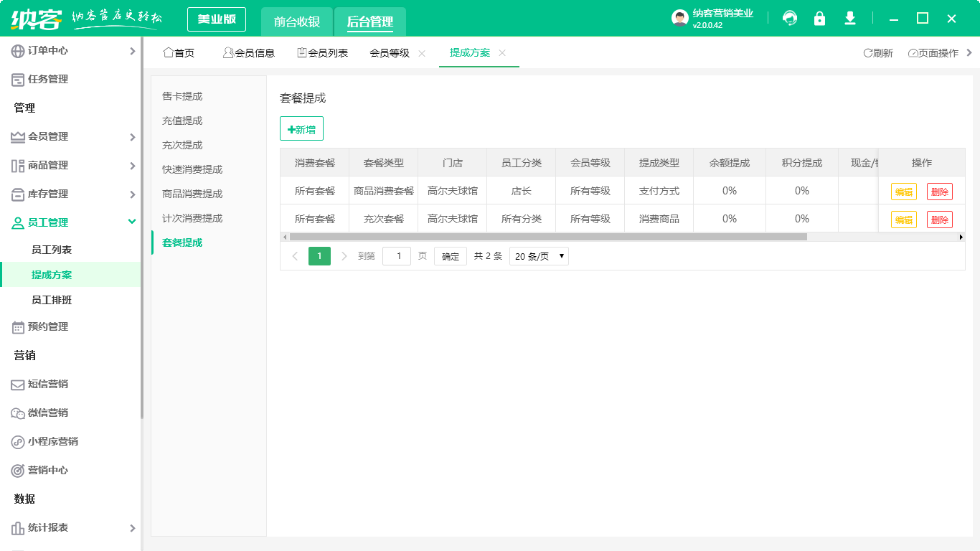This screenshot has height=551, width=980.
Task: Click the lock screen icon
Action: (819, 19)
